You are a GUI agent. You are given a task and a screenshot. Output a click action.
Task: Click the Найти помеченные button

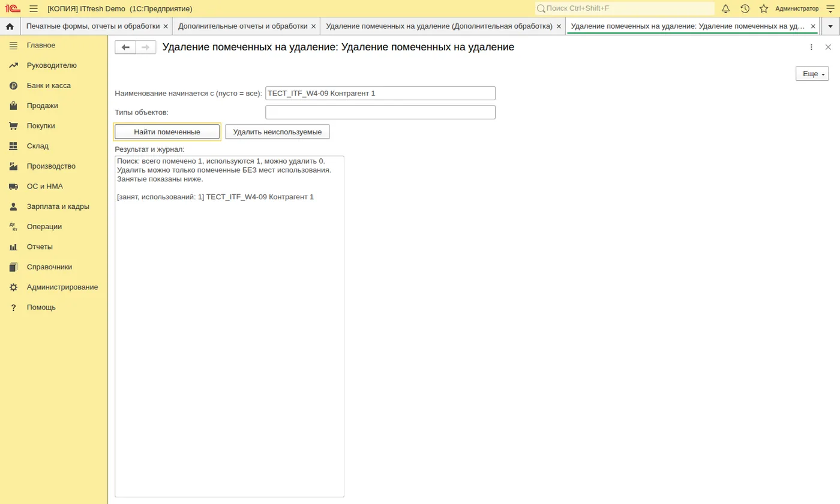pyautogui.click(x=167, y=132)
